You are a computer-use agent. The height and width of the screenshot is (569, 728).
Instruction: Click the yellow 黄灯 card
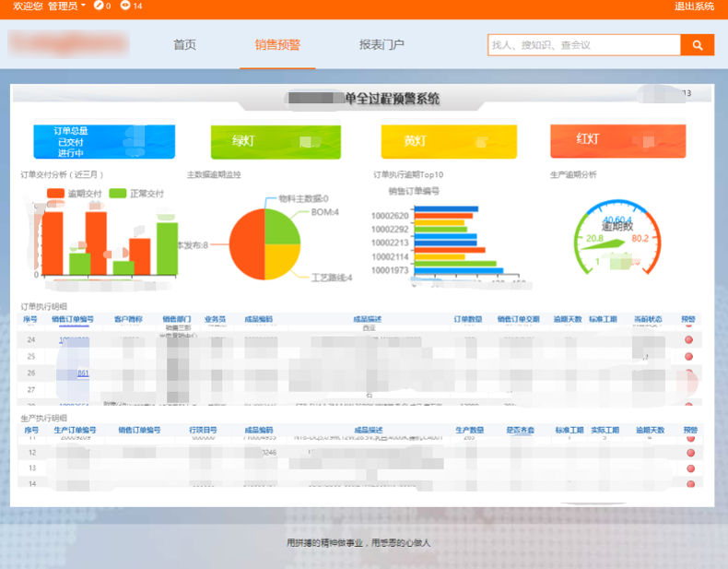pyautogui.click(x=449, y=141)
